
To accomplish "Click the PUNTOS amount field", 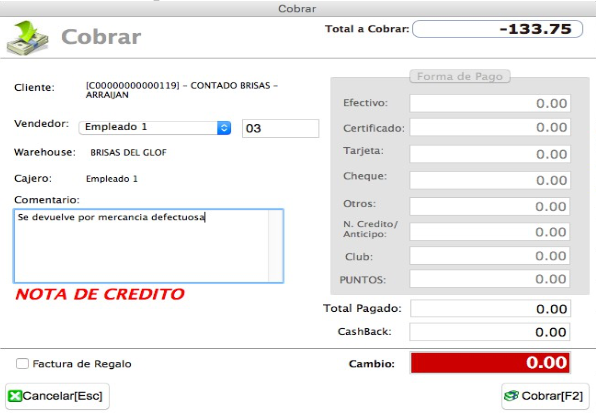I will pyautogui.click(x=490, y=279).
